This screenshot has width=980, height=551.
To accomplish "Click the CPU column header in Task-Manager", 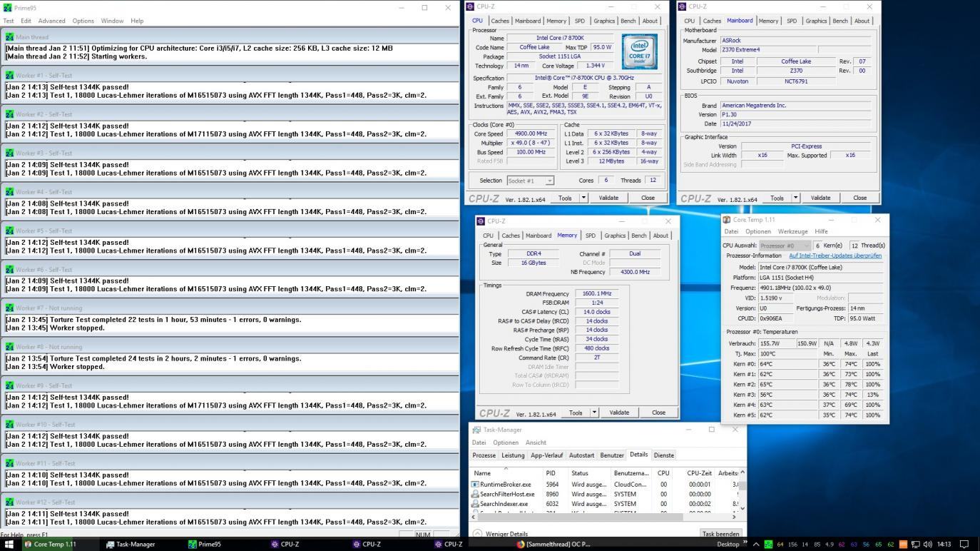I will coord(663,473).
